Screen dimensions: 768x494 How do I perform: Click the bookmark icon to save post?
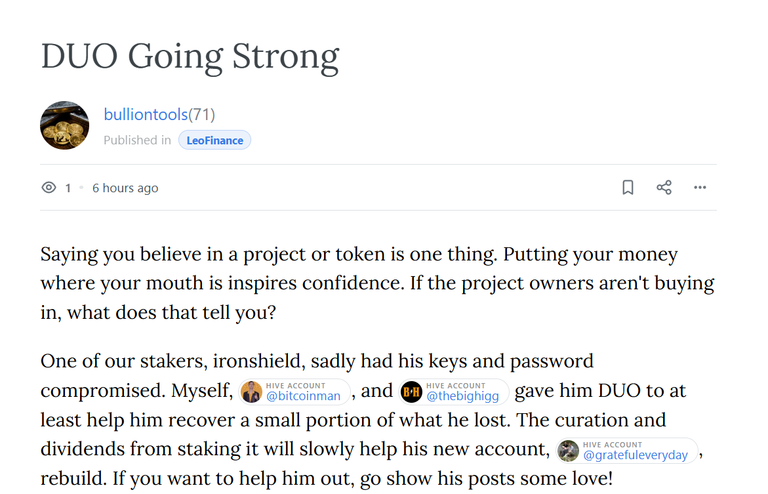[x=627, y=188]
